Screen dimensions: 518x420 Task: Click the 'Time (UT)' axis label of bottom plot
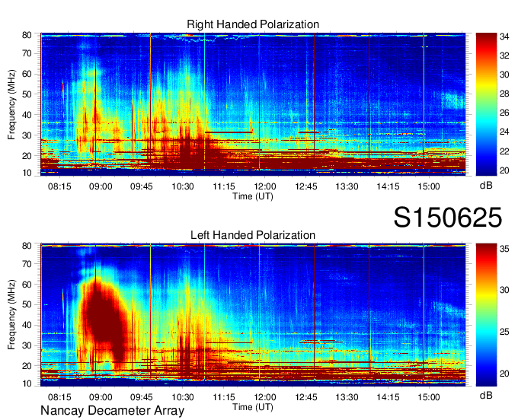point(253,407)
